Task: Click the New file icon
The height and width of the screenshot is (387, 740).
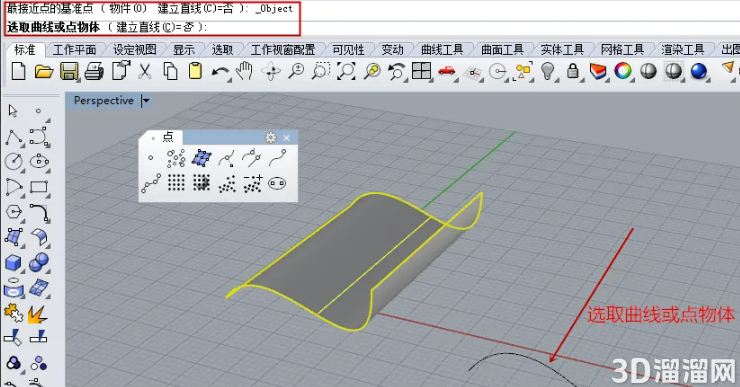Action: 18,72
